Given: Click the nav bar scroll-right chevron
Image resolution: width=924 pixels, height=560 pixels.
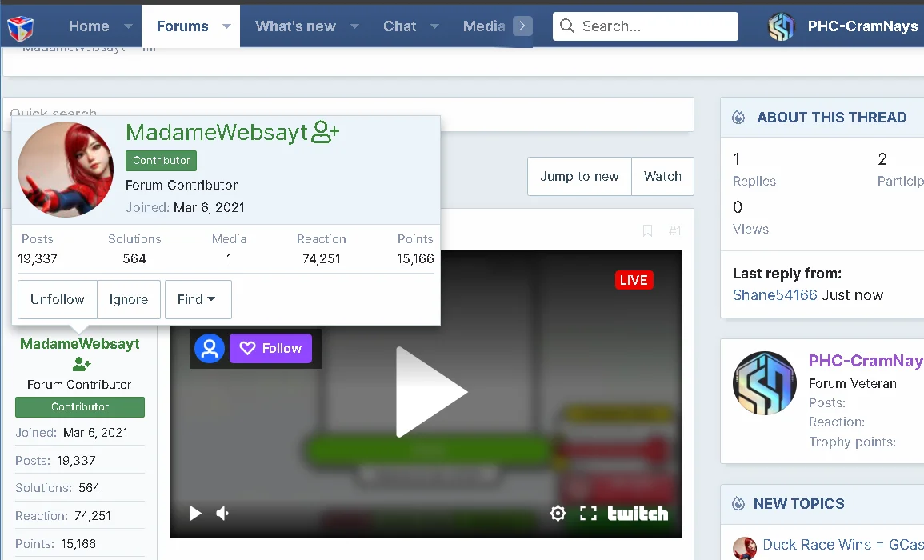Looking at the screenshot, I should pos(522,26).
